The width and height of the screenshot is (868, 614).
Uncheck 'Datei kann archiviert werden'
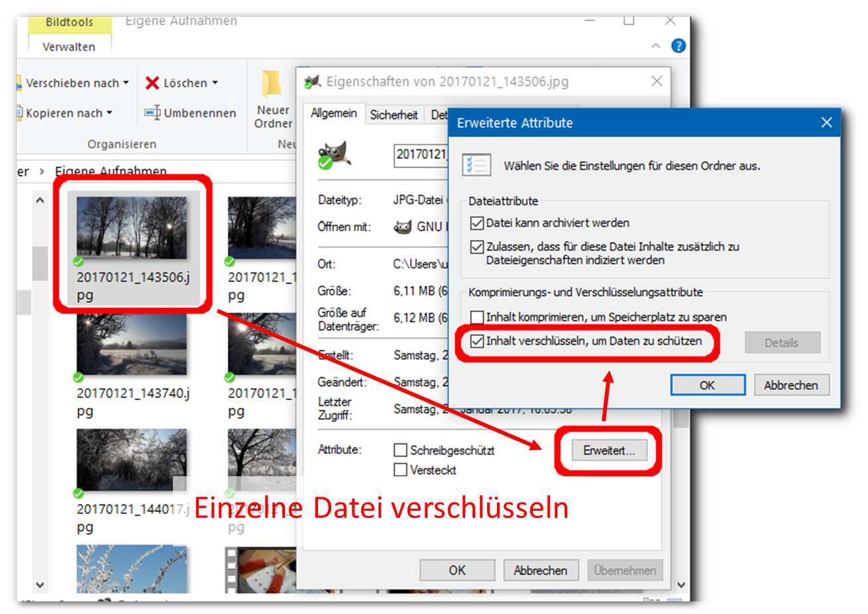coord(476,223)
